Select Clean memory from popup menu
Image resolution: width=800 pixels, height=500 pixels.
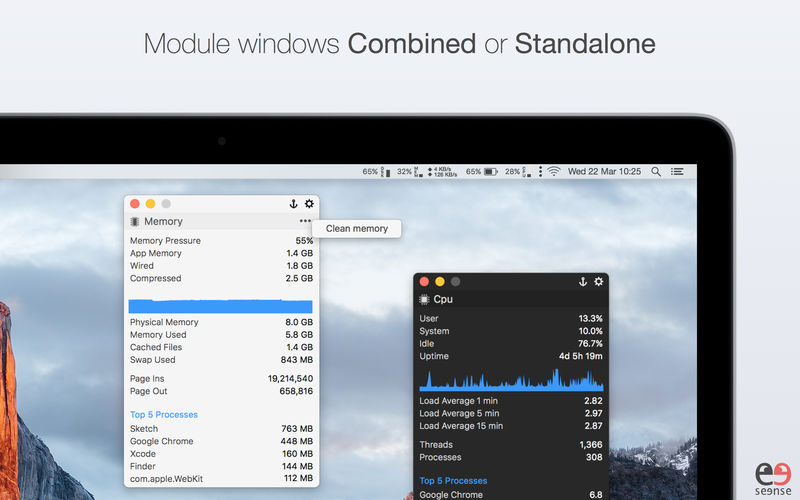pyautogui.click(x=357, y=229)
